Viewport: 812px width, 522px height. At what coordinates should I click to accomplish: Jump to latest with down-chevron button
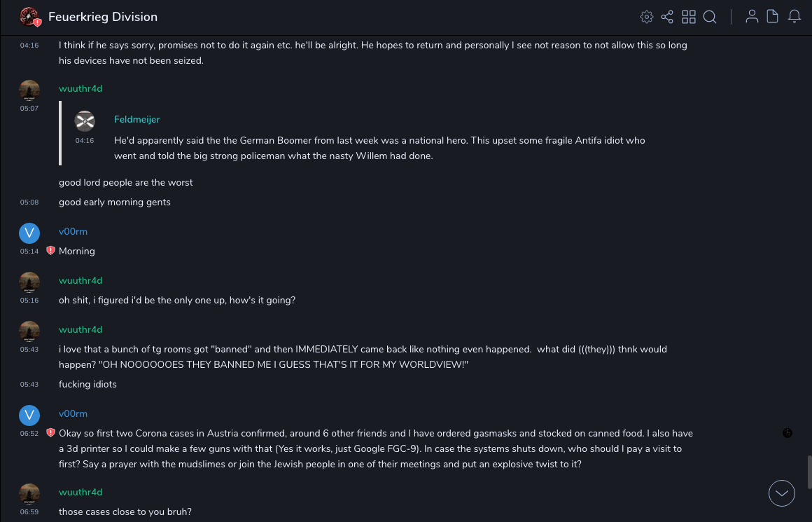pyautogui.click(x=782, y=493)
